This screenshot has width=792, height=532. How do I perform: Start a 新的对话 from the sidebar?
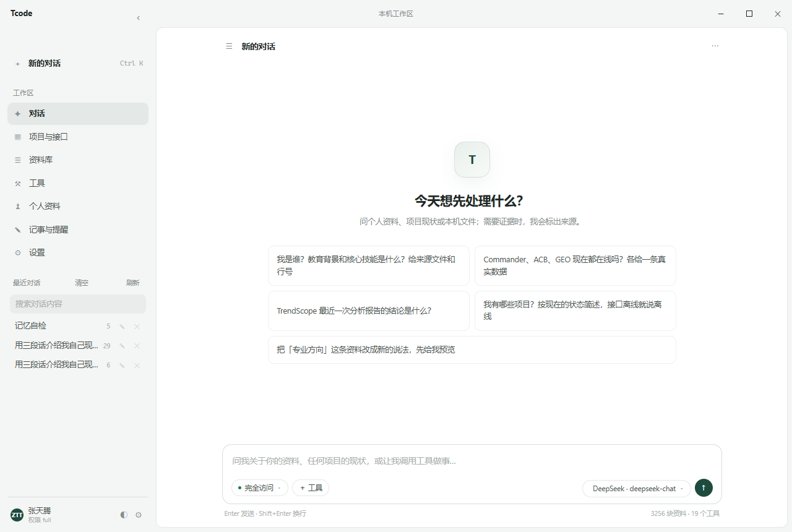click(78, 63)
